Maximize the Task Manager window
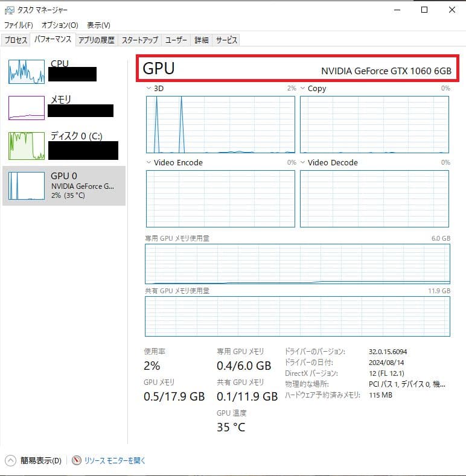Viewport: 466px width, 476px height. (424, 10)
